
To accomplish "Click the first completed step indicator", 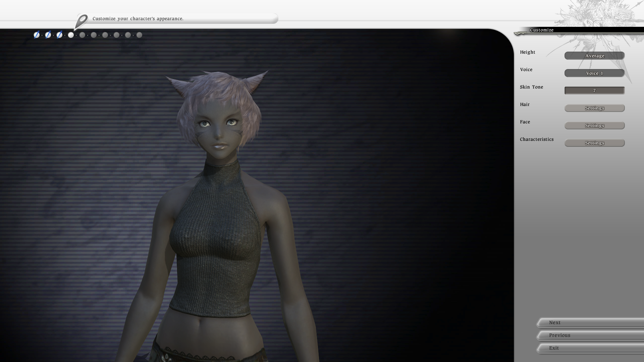I will (x=37, y=35).
